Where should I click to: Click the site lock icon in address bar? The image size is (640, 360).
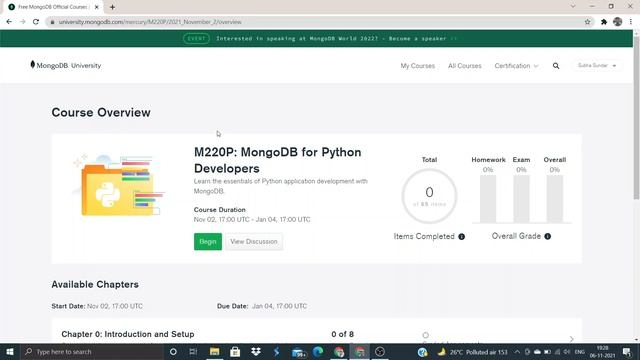click(x=52, y=22)
